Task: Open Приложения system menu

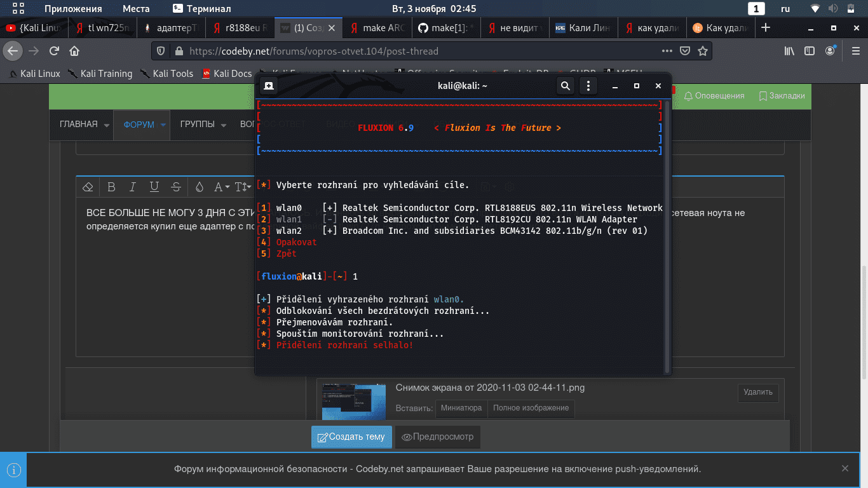Action: (73, 9)
